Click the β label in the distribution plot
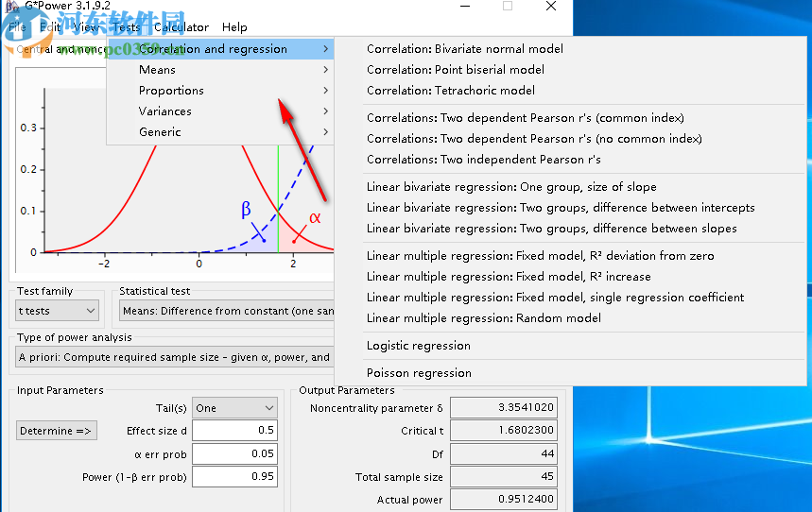812x512 pixels. (x=246, y=209)
